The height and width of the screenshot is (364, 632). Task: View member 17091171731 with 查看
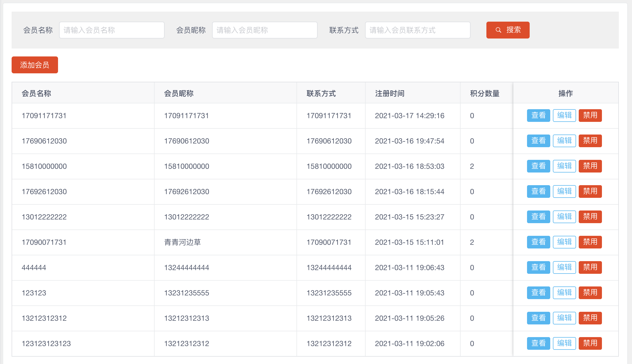pos(539,116)
